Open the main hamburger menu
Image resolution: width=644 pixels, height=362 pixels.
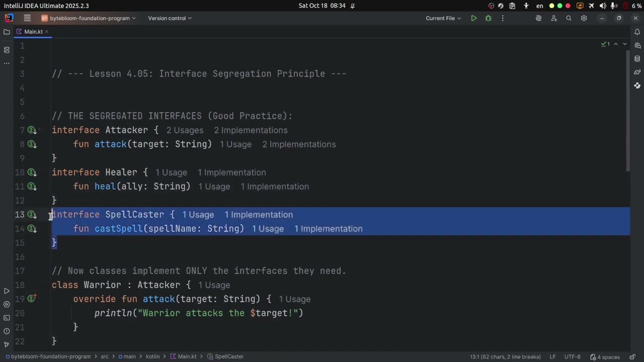[27, 18]
